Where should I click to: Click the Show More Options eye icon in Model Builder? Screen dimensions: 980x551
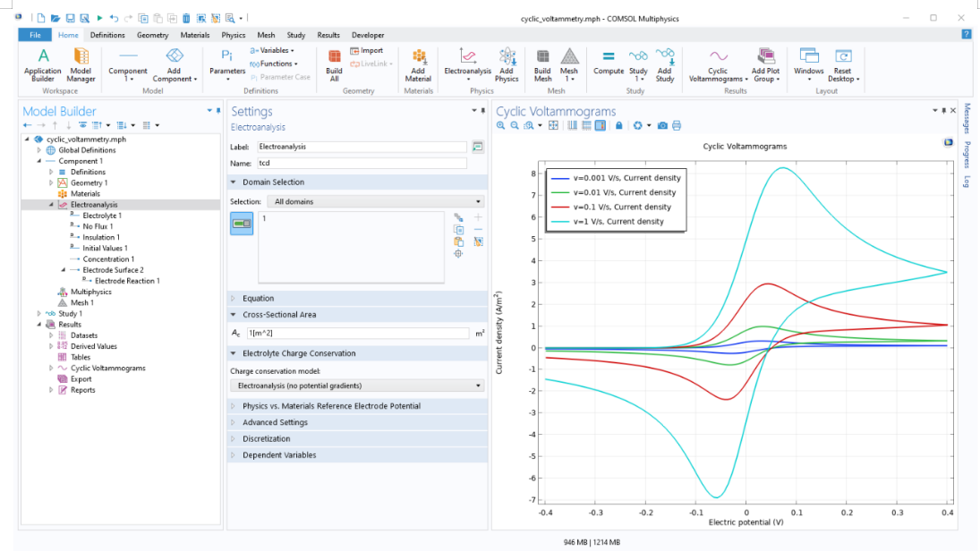tap(82, 125)
